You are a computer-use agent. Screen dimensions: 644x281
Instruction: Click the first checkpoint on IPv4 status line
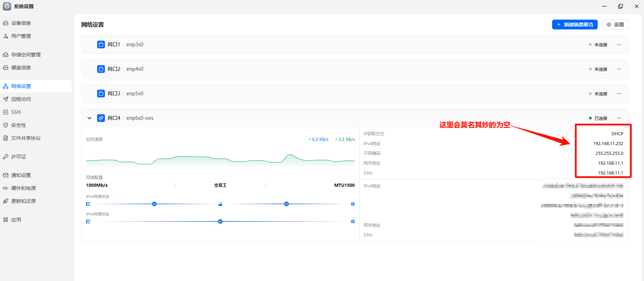tap(154, 204)
